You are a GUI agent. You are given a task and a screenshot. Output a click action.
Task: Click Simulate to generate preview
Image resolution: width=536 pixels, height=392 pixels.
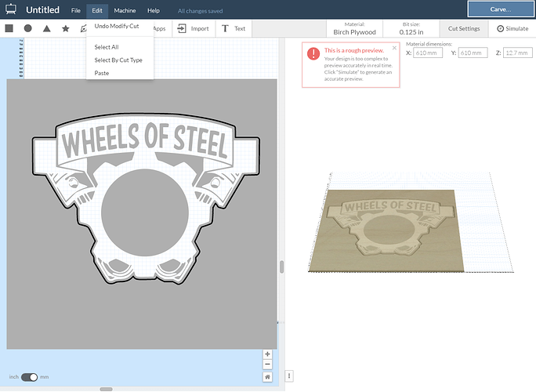(x=512, y=28)
